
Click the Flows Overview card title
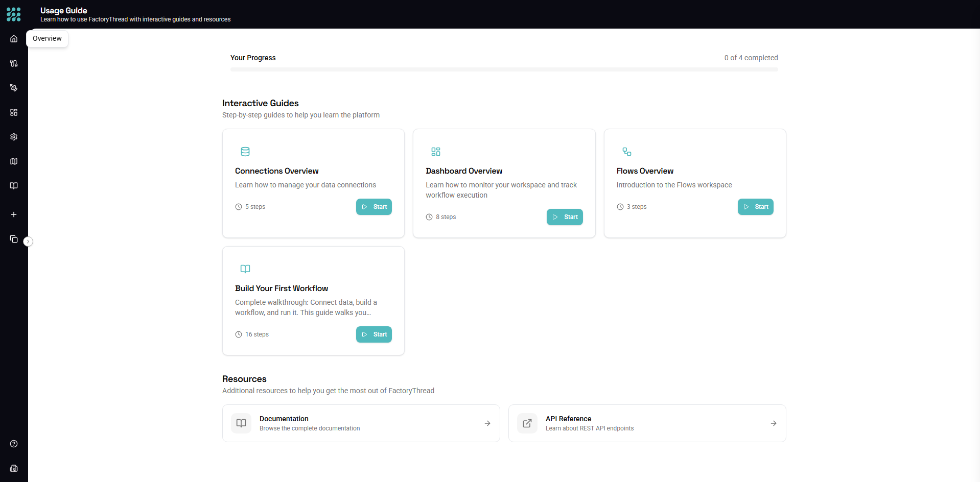click(x=645, y=171)
